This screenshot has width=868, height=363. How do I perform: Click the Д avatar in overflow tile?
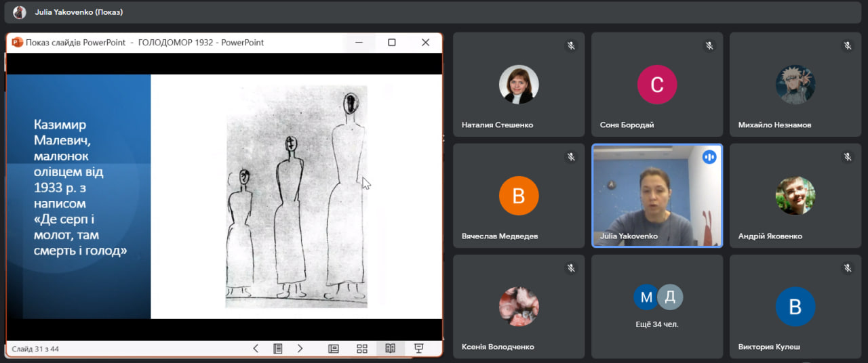[x=670, y=297]
